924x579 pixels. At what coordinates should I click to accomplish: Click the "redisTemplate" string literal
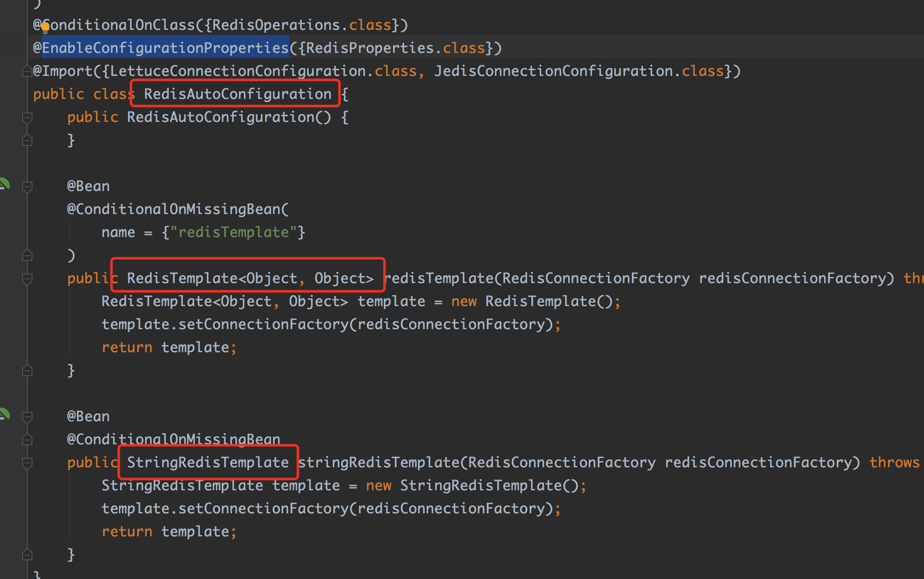pos(233,232)
